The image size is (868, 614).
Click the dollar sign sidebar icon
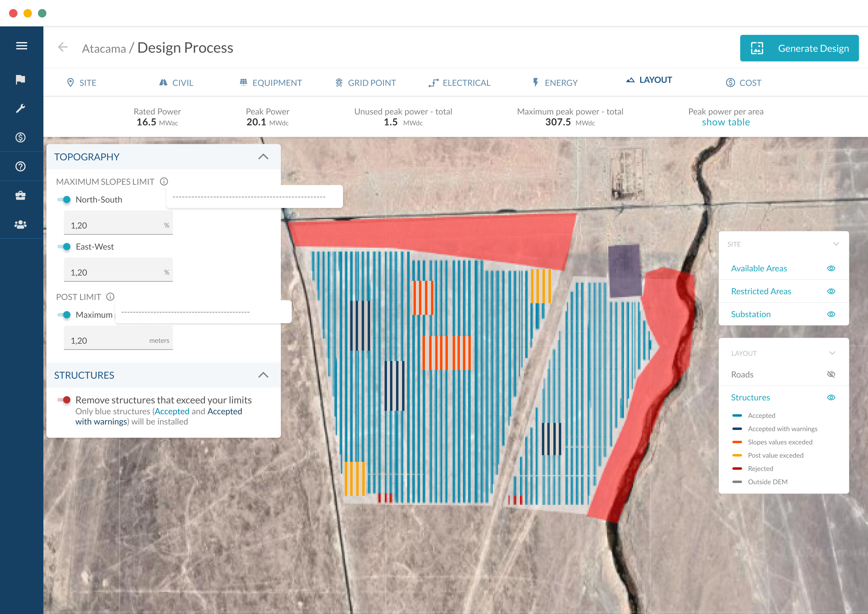tap(21, 137)
